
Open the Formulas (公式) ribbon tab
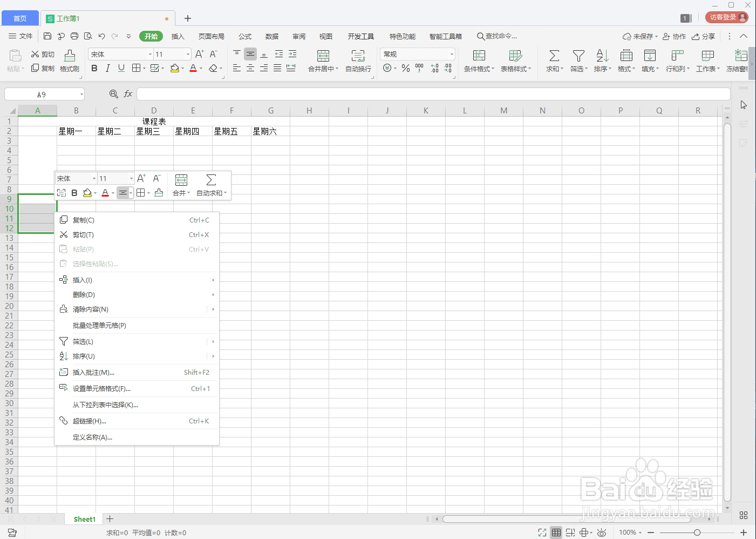click(x=245, y=36)
